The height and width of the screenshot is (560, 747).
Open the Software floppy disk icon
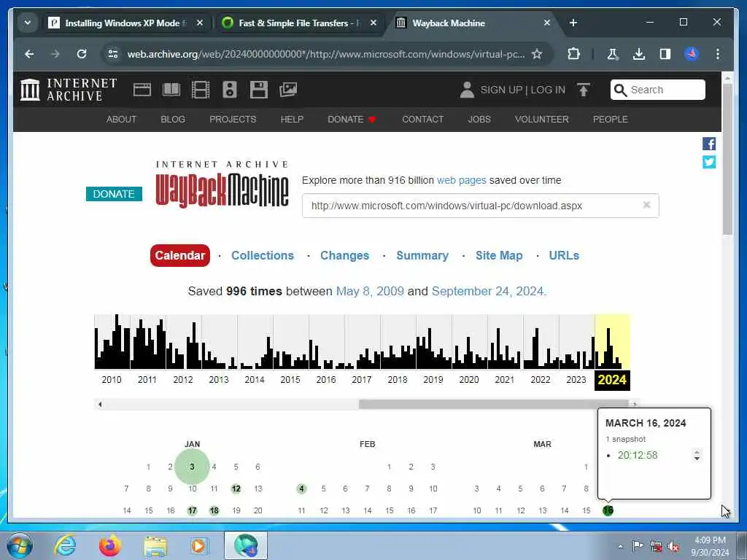[x=259, y=90]
